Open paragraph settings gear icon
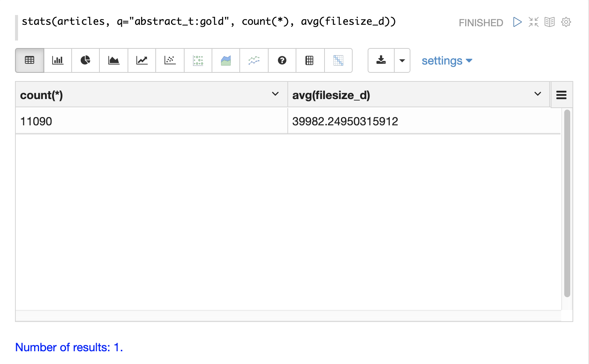 [566, 22]
